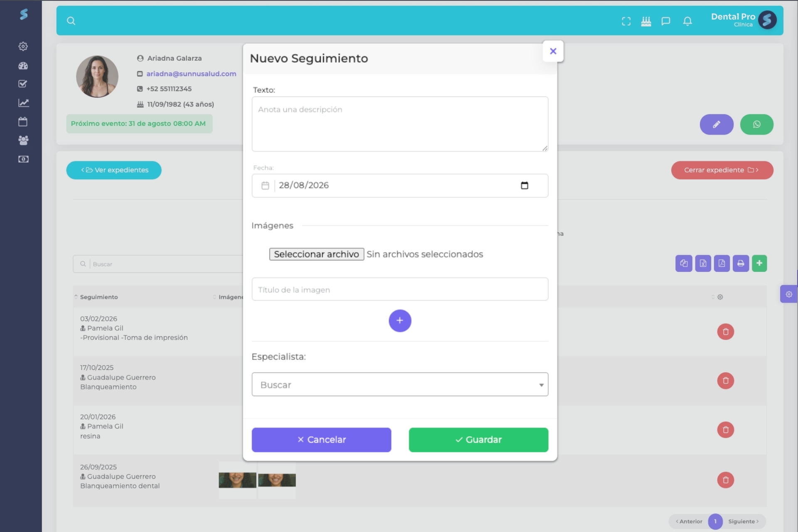The height and width of the screenshot is (532, 798).
Task: Click the Guardar button
Action: pyautogui.click(x=478, y=440)
